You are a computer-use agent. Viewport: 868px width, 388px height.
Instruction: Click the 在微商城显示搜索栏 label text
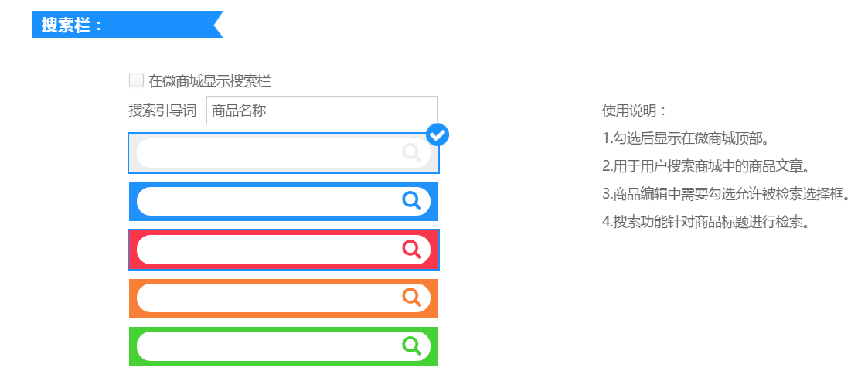point(209,80)
